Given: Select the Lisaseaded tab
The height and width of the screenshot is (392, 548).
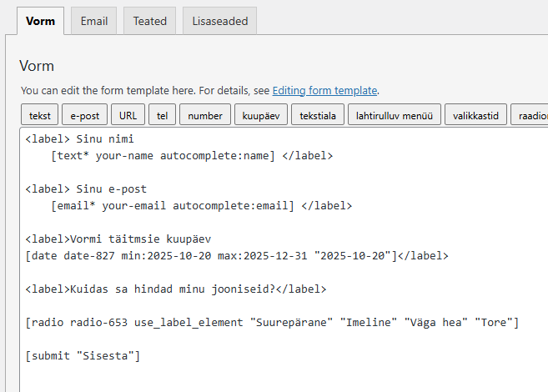Looking at the screenshot, I should [x=219, y=21].
